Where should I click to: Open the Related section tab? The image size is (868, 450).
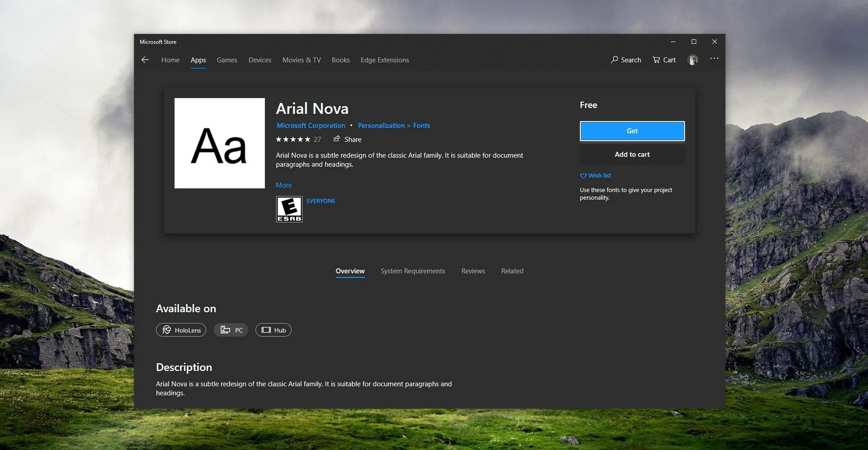(512, 271)
